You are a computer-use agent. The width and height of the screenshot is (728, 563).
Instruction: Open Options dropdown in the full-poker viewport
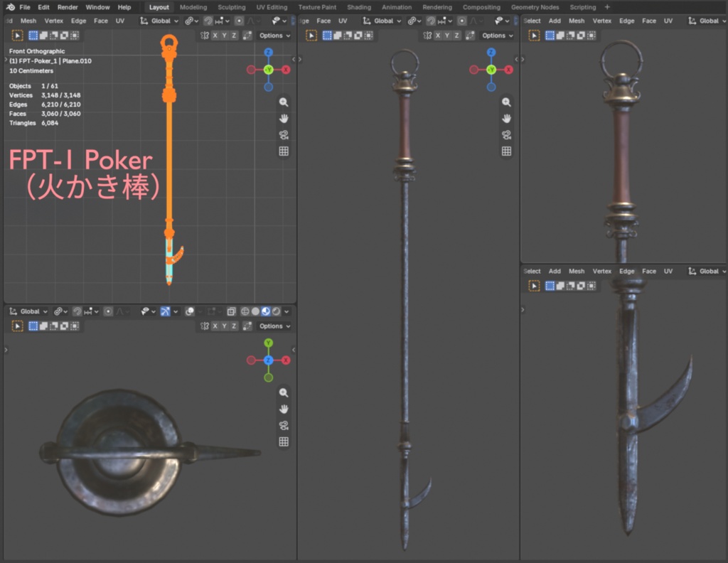[x=497, y=36]
